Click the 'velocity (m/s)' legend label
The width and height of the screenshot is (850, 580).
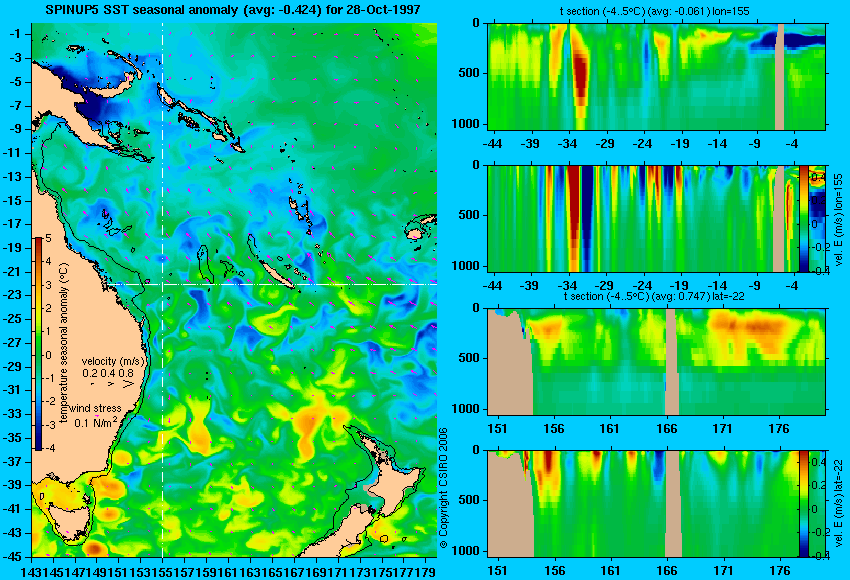[x=113, y=361]
